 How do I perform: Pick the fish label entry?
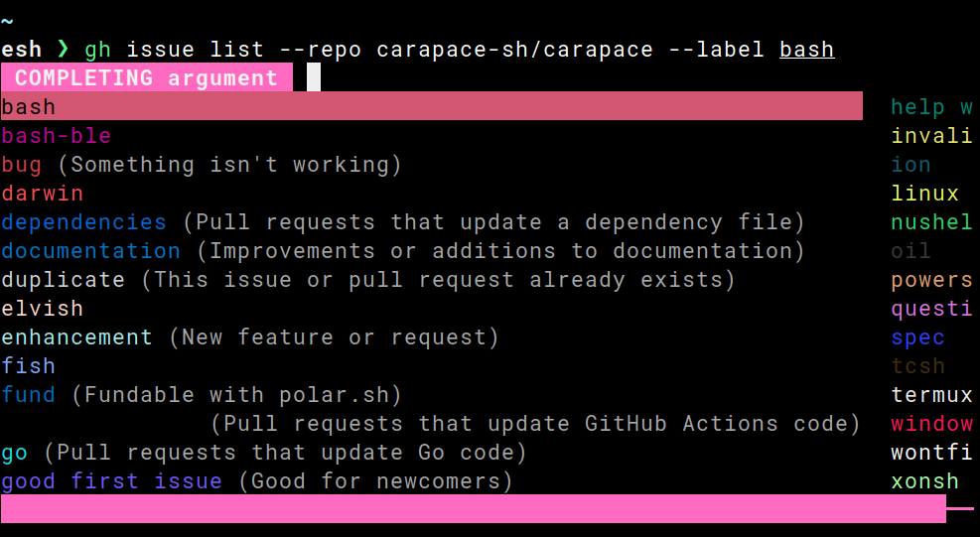pos(29,365)
